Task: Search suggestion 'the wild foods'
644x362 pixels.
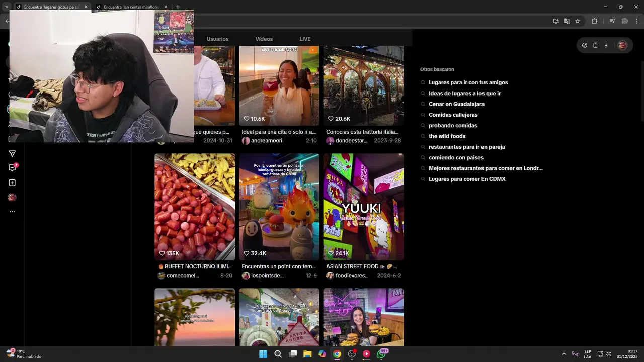Action: [447, 136]
